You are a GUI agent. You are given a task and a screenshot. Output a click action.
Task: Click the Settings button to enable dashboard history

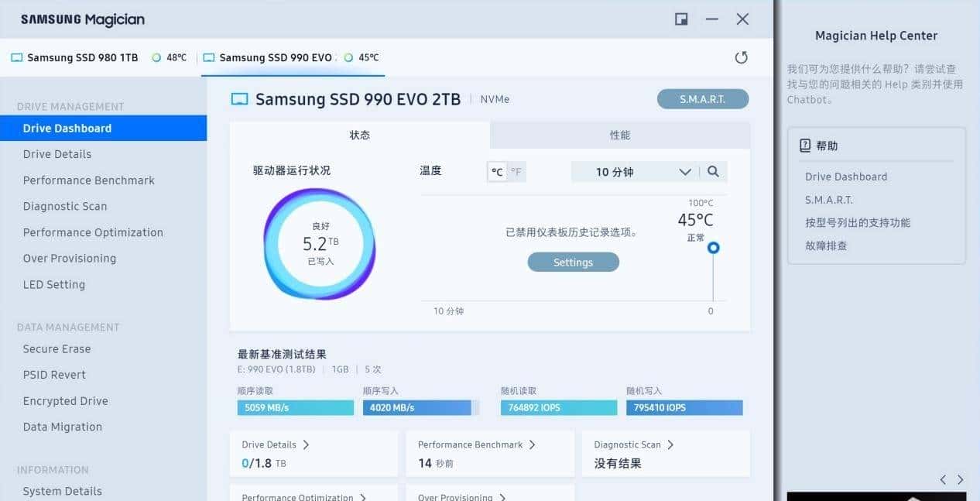pyautogui.click(x=573, y=262)
